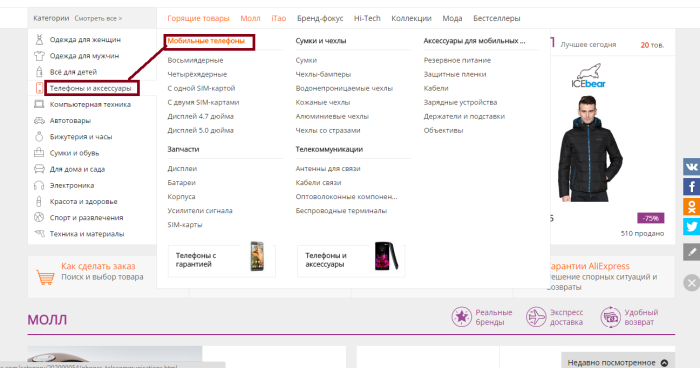Screen dimensions: 700x368
Task: Choose Держатели и подставки link
Action: (x=464, y=116)
